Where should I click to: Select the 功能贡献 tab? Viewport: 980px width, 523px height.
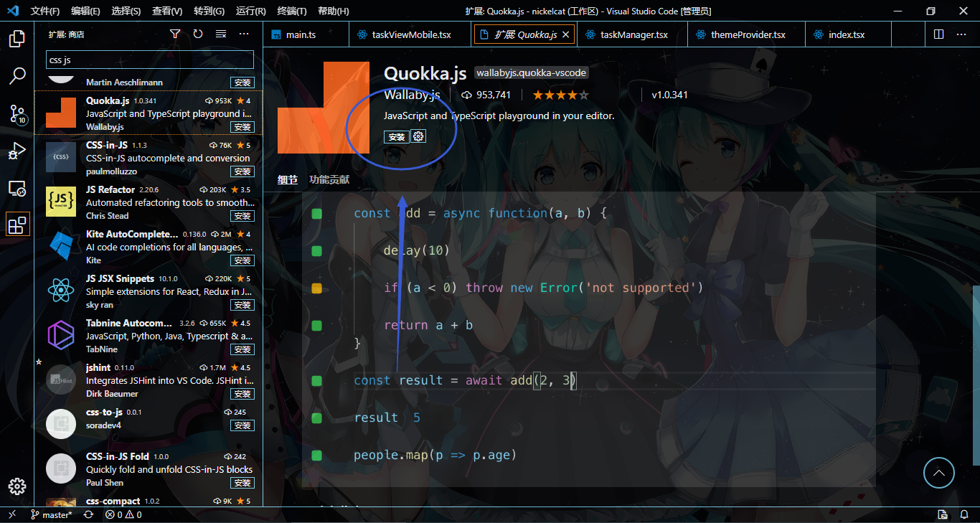point(329,179)
